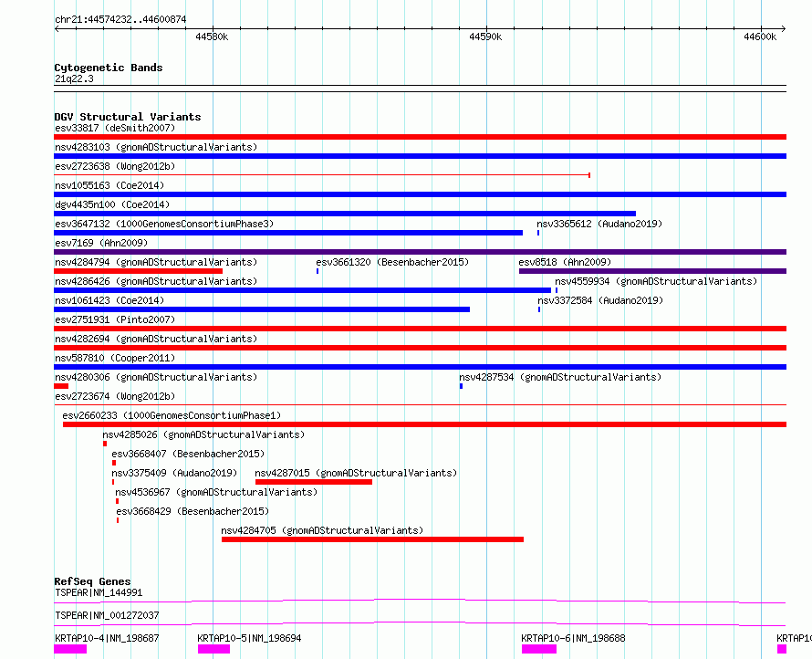This screenshot has height=659, width=812.
Task: Click the small nsv4280306 red bar
Action: (x=61, y=386)
